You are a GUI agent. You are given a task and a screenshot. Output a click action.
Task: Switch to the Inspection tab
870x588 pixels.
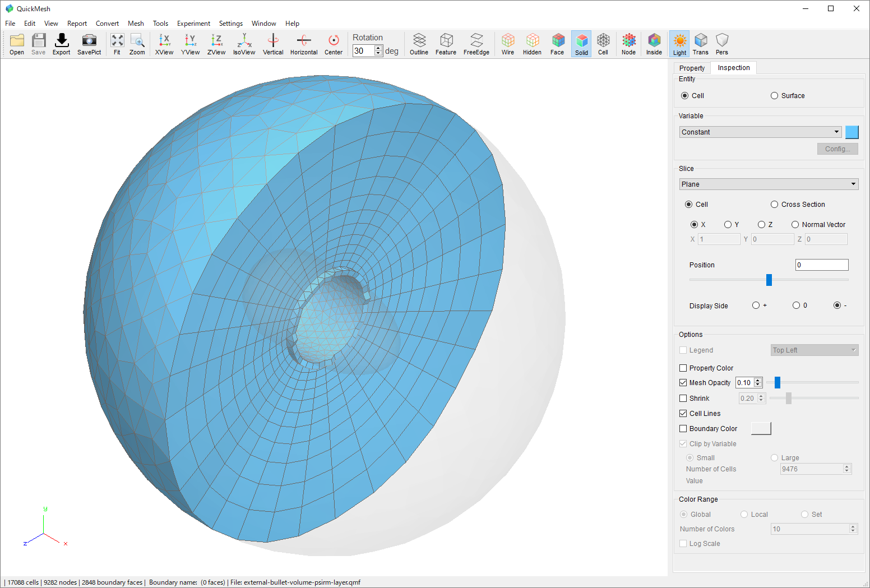(x=734, y=68)
